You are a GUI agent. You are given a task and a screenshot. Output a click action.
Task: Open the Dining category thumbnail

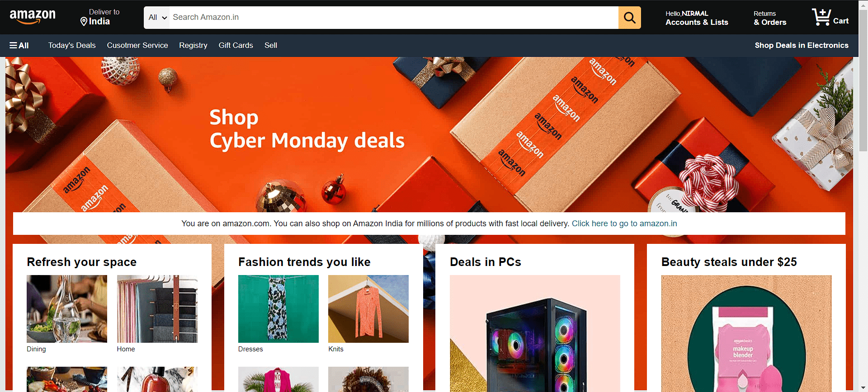coord(67,309)
